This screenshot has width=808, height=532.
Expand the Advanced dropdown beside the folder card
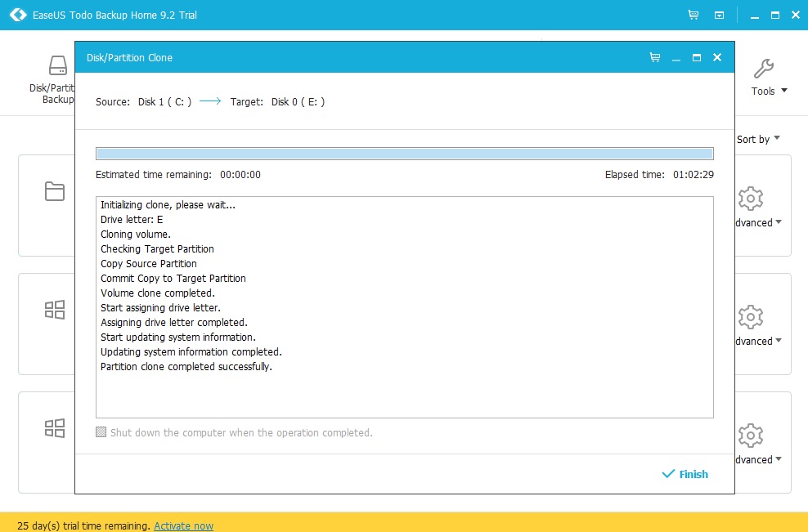pos(758,222)
